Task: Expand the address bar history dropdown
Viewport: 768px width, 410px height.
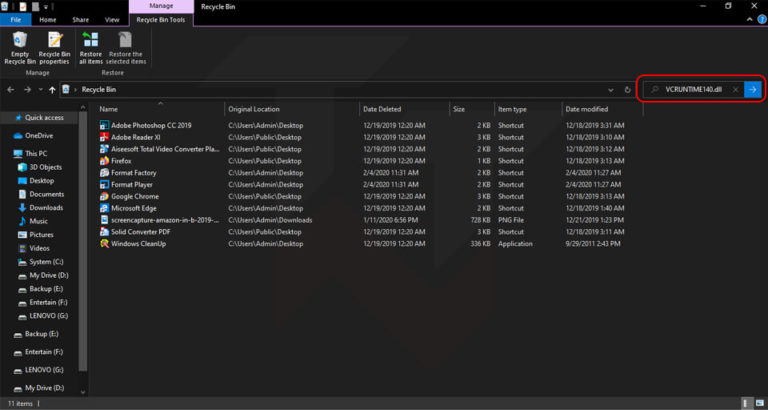Action: tap(611, 90)
